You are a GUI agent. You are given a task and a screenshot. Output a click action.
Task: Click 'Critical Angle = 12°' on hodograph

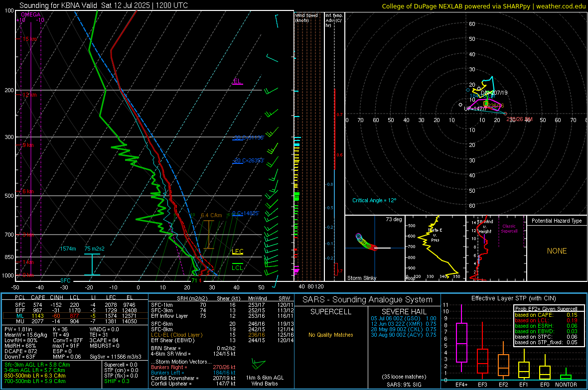[x=374, y=200]
